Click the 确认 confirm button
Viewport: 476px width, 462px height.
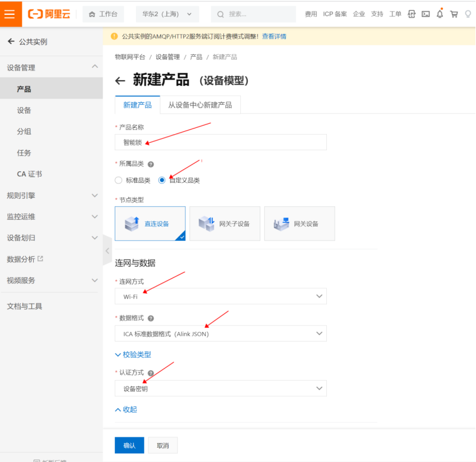(129, 445)
